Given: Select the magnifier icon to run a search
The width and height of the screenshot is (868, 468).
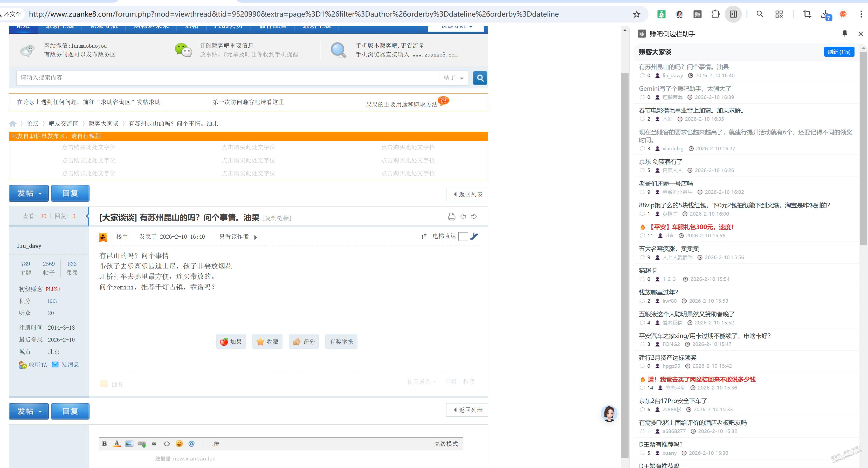Looking at the screenshot, I should (x=480, y=78).
